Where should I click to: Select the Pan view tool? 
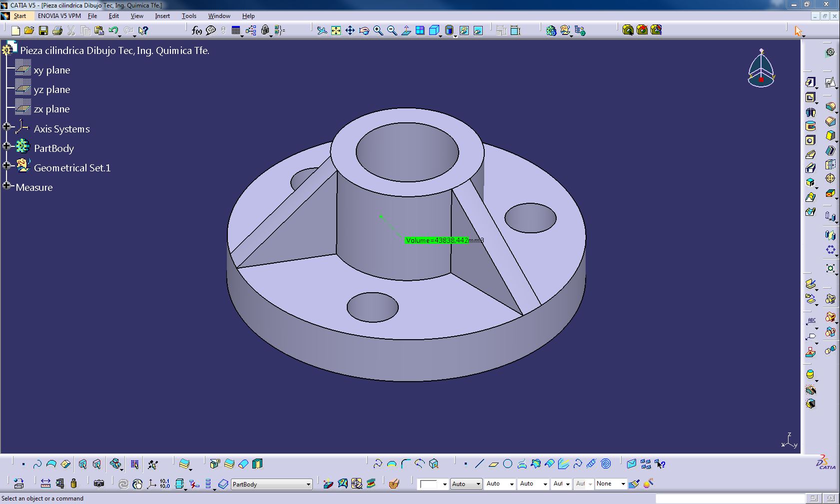(350, 30)
